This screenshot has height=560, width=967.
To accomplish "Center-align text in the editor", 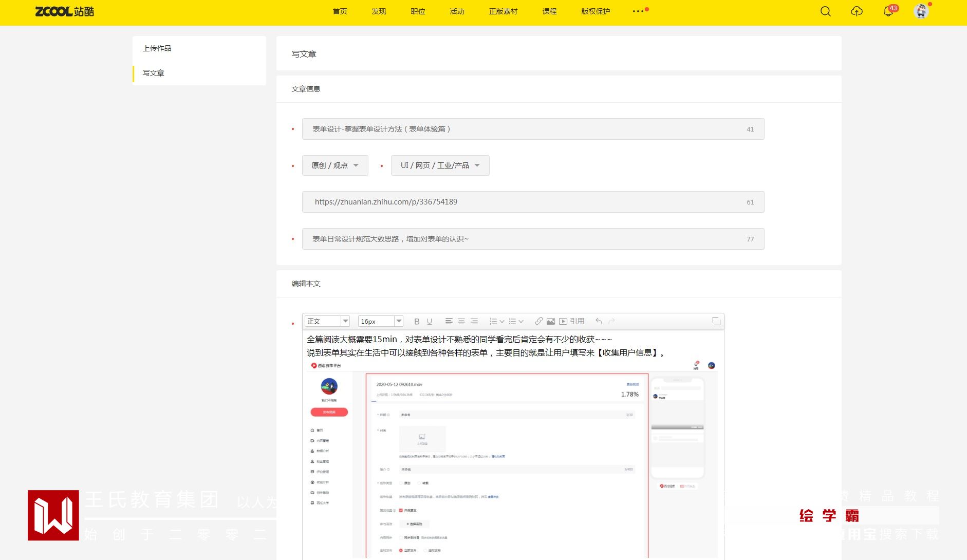I will [x=461, y=322].
